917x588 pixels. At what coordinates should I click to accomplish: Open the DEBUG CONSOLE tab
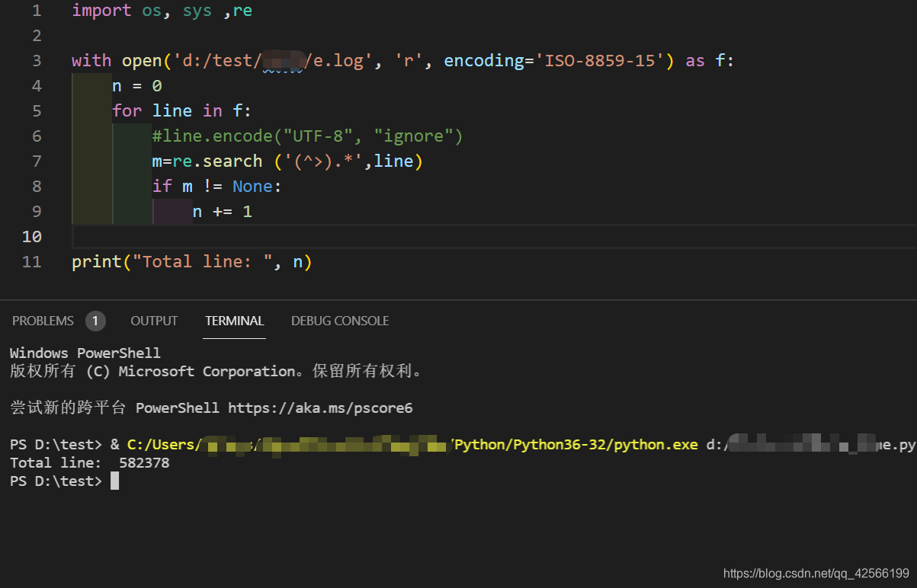[x=340, y=321]
